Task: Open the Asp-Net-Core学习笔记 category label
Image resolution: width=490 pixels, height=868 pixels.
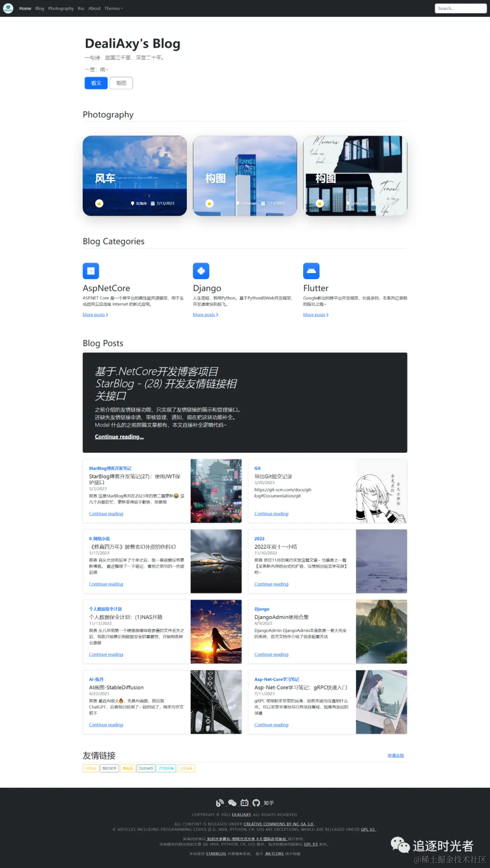Action: click(x=277, y=679)
